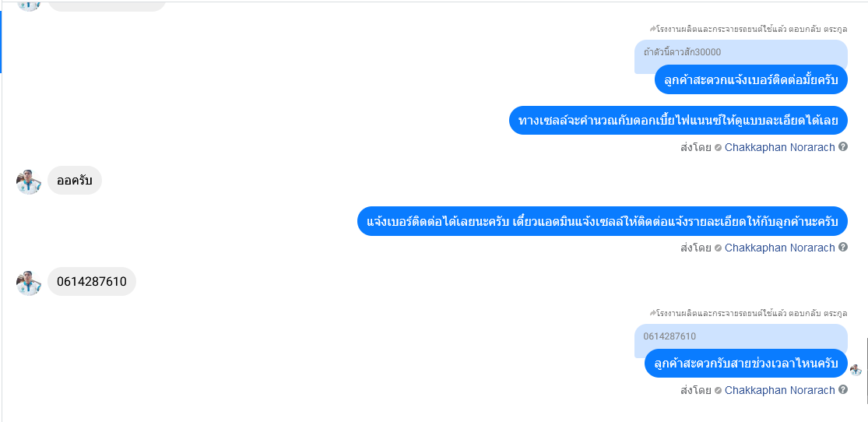This screenshot has height=422, width=868.
Task: Click the help icon beside the first Chakkaphan Norarach
Action: (843, 146)
